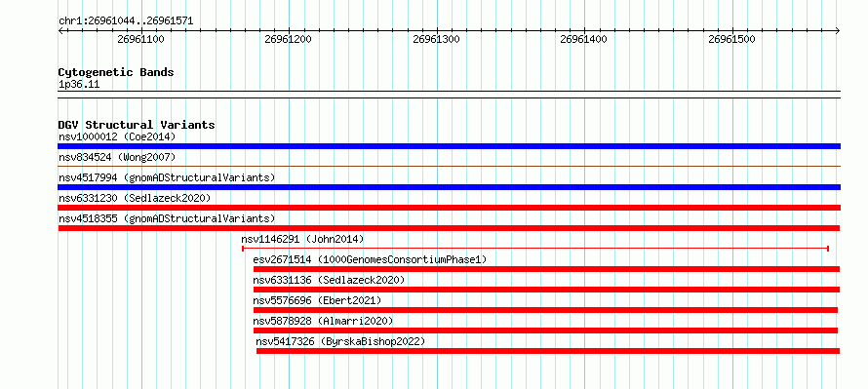The image size is (868, 389).
Task: Select the thin red nsv1146291 interval line
Action: (x=535, y=249)
